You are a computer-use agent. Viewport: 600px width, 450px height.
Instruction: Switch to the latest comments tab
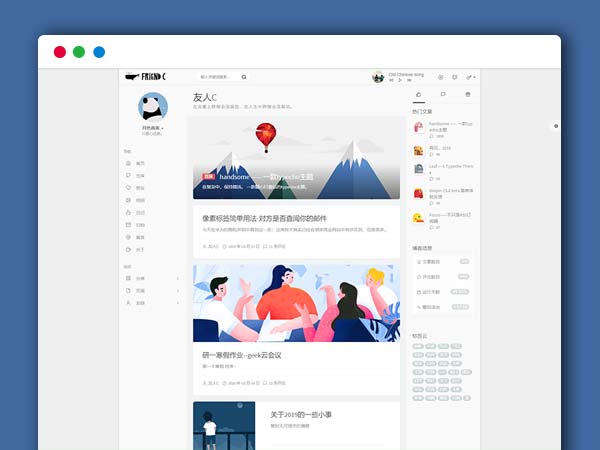click(443, 95)
